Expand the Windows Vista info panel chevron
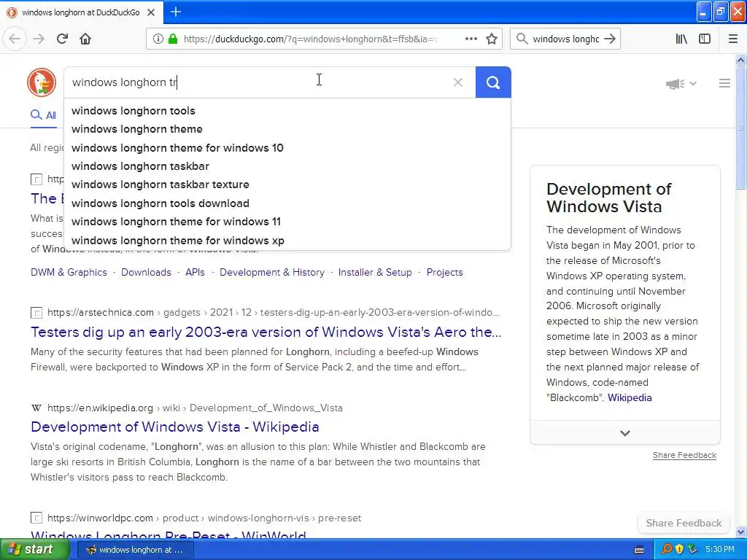 [x=625, y=433]
